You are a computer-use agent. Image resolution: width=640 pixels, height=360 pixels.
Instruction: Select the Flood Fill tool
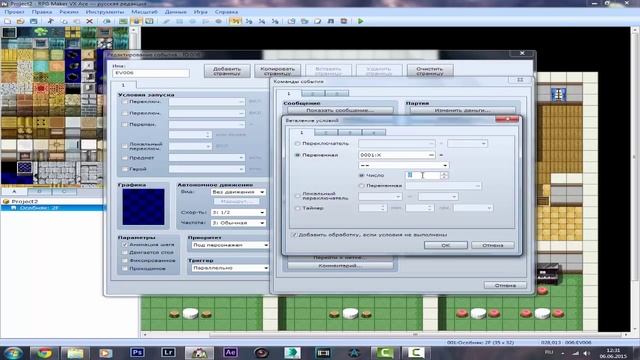(x=205, y=21)
